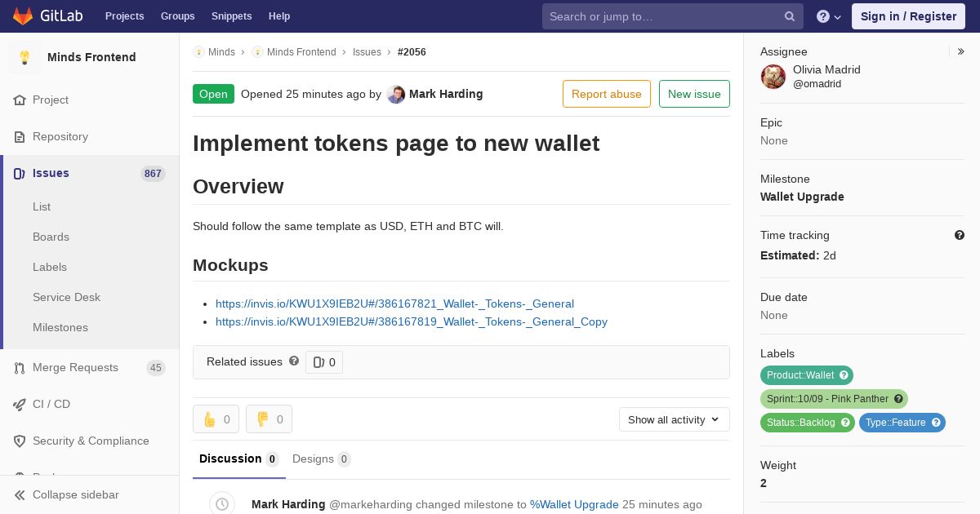Click the clock icon beside milestone activity
The height and width of the screenshot is (514, 980).
[x=222, y=504]
